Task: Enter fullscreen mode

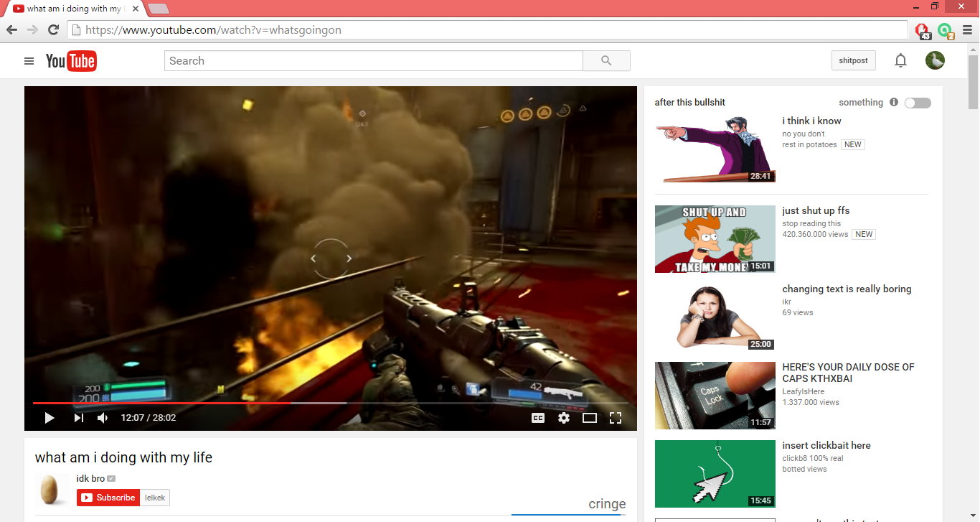Action: click(616, 417)
